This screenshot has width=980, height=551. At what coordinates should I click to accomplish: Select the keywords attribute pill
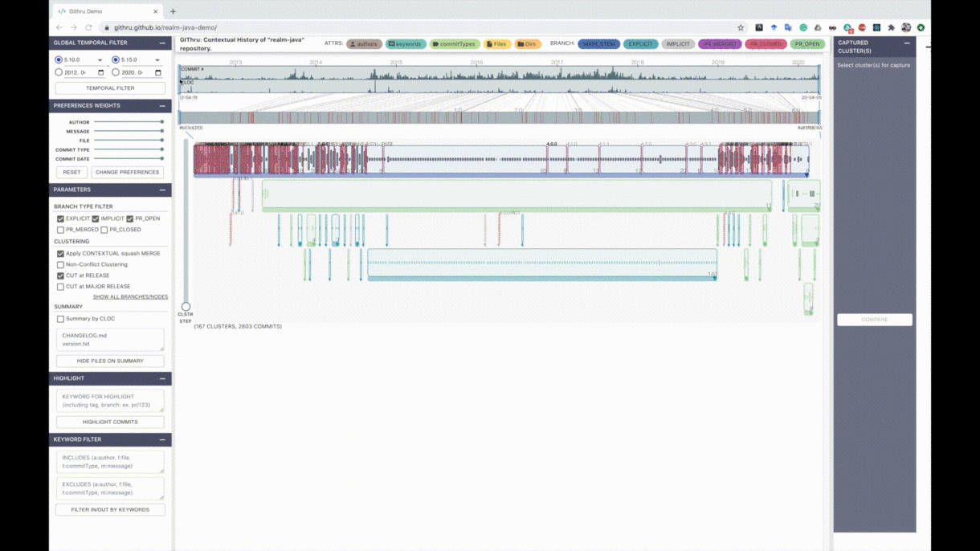click(x=406, y=44)
